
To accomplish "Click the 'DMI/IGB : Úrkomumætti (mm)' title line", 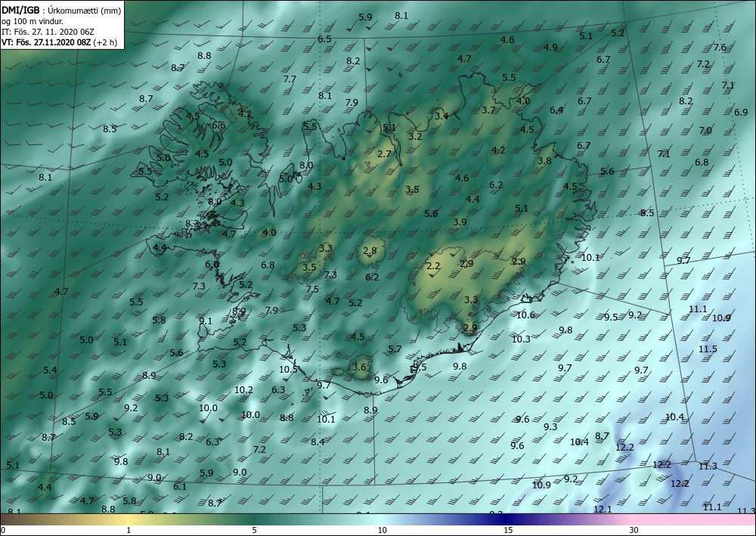I will 61,10.
